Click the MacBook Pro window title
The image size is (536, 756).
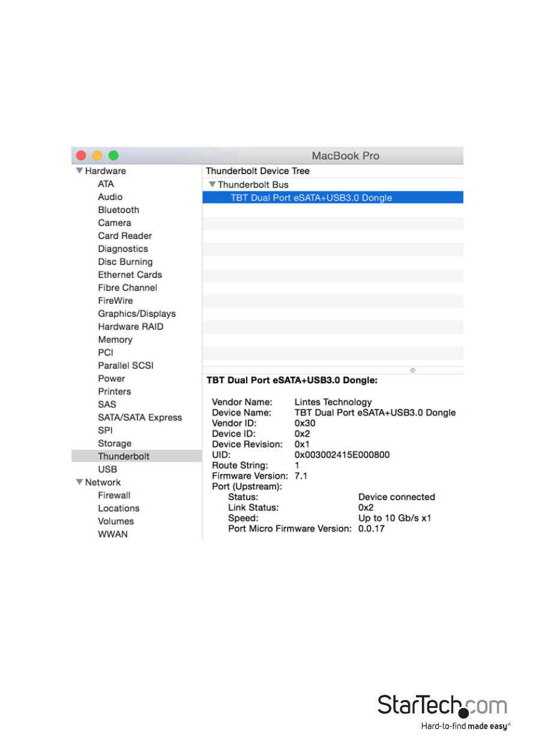point(346,156)
